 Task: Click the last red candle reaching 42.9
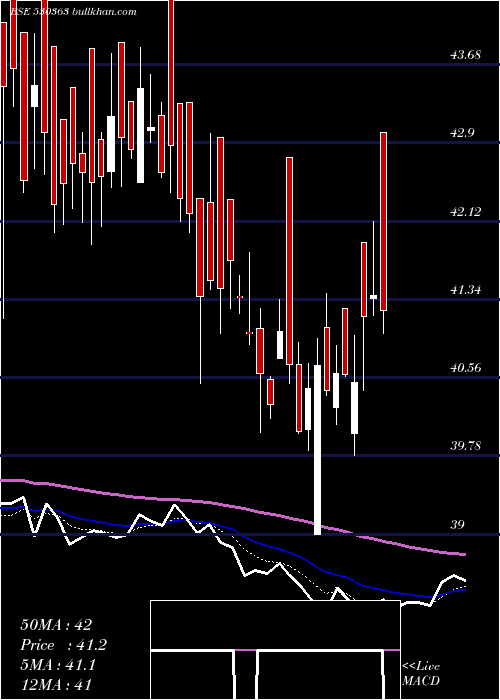pyautogui.click(x=383, y=221)
